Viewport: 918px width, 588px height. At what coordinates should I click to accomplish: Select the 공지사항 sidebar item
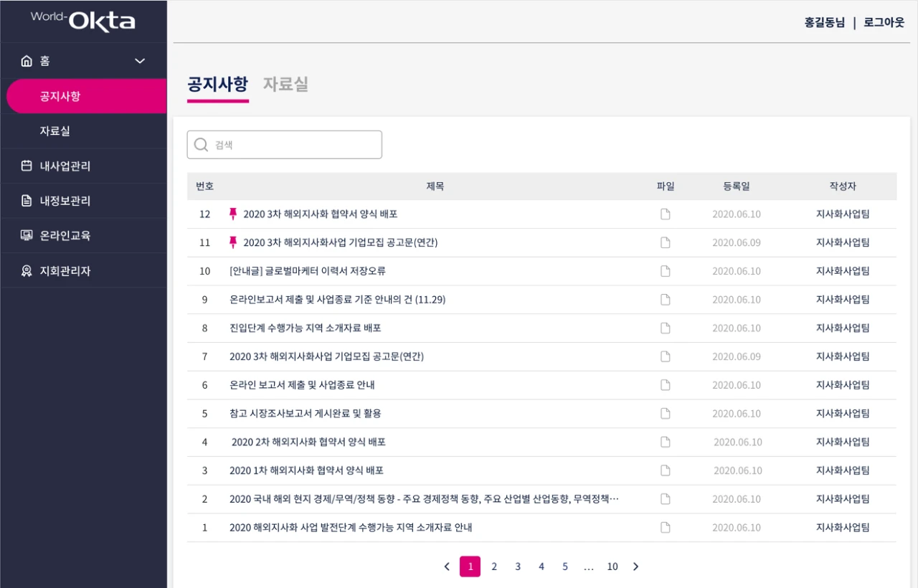(60, 96)
